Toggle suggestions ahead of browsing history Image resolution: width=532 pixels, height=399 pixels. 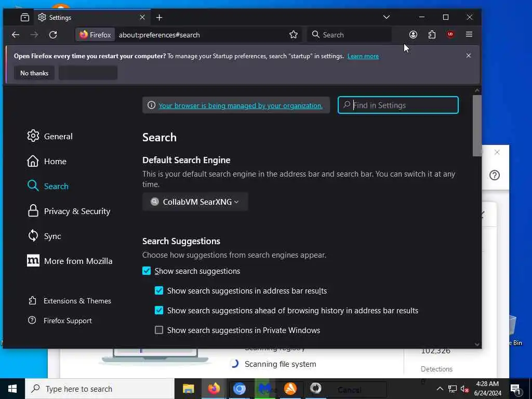pyautogui.click(x=159, y=310)
